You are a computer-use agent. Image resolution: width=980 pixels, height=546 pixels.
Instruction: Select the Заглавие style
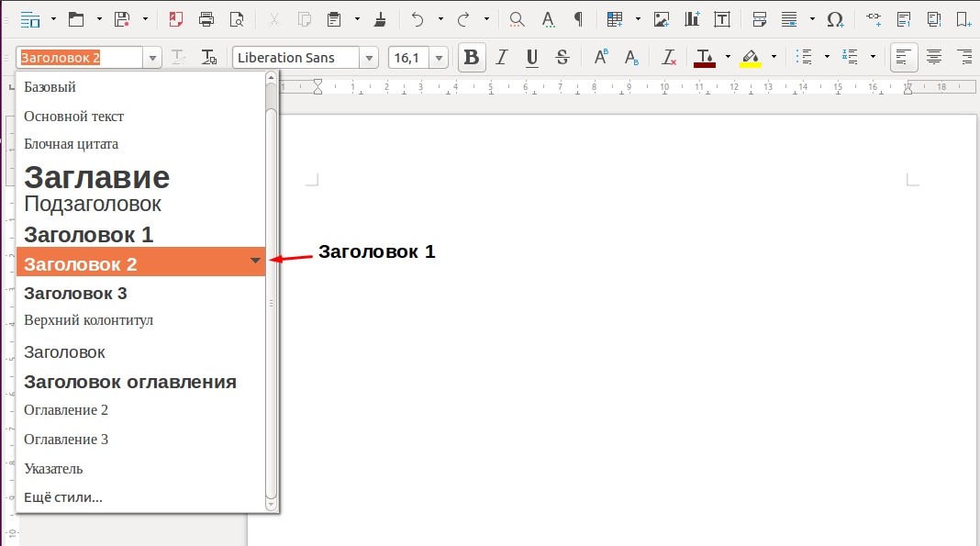pos(140,177)
